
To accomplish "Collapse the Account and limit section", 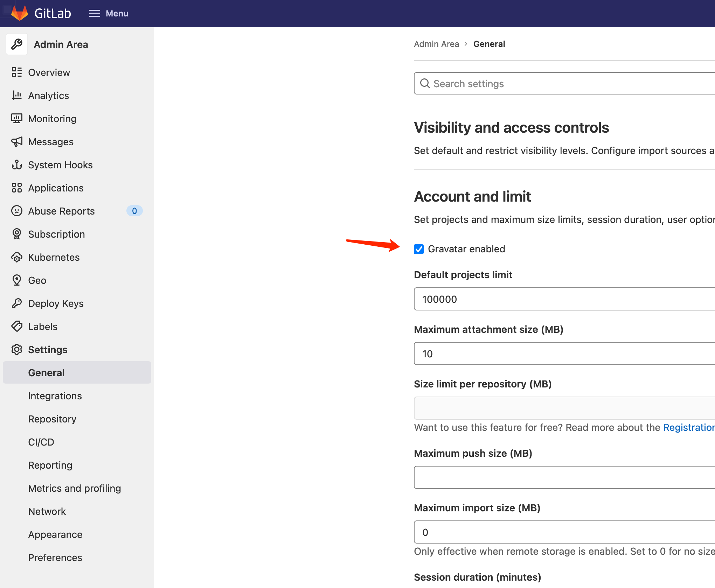I will click(472, 197).
